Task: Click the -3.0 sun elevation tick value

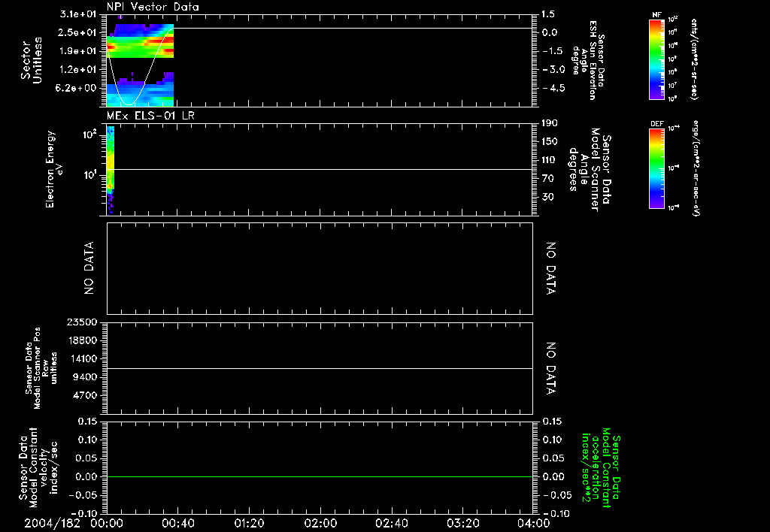Action: [553, 70]
